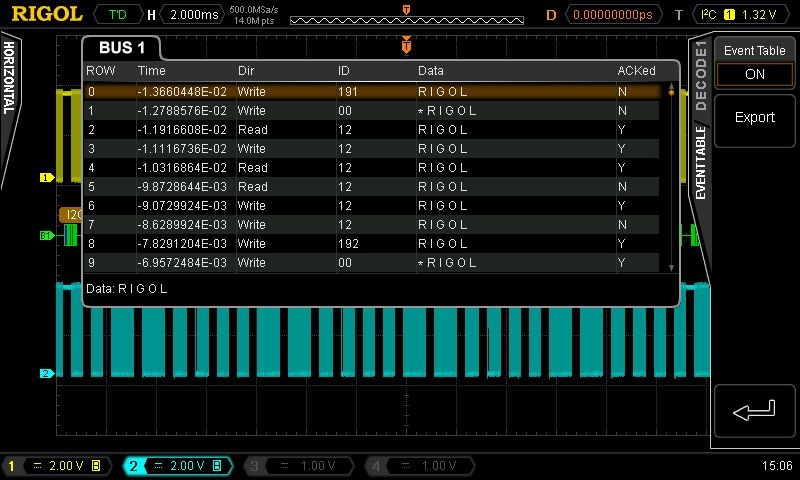Select row 3 with time -1.1116736E-02
800x480 pixels.
click(x=371, y=148)
